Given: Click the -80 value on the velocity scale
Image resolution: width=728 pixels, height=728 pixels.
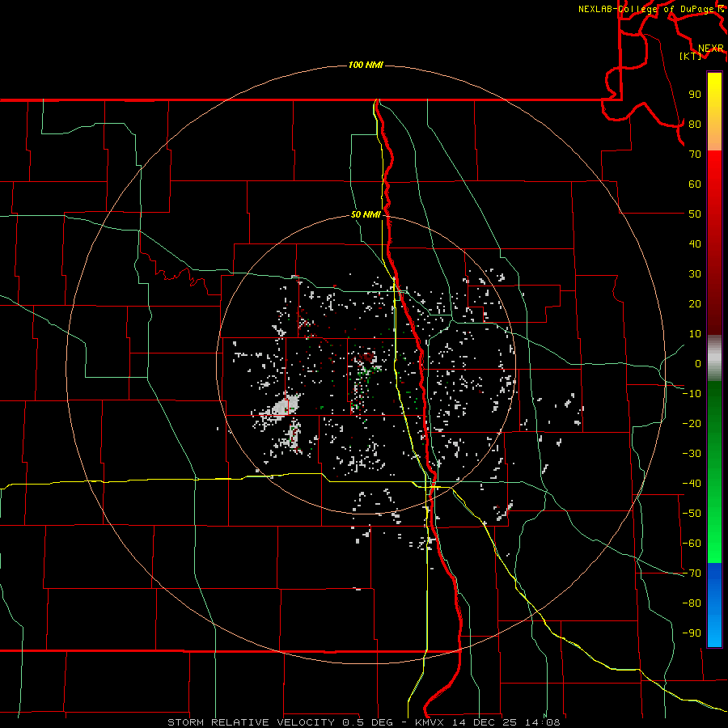Looking at the screenshot, I should tap(692, 603).
